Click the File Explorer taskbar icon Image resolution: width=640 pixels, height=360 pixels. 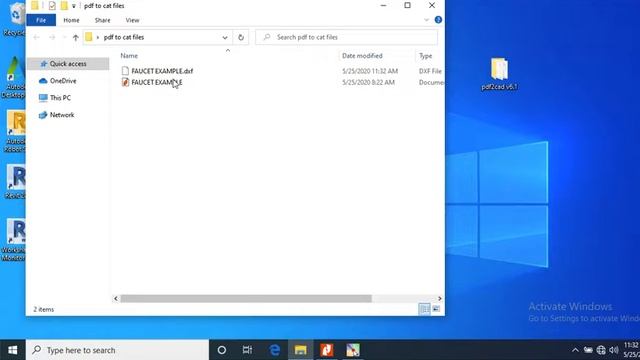(300, 350)
